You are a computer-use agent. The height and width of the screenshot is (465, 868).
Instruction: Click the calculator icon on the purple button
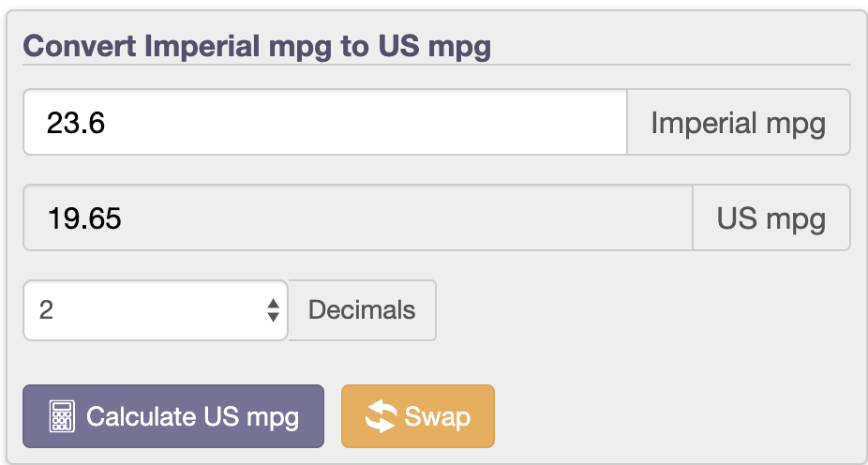coord(62,416)
